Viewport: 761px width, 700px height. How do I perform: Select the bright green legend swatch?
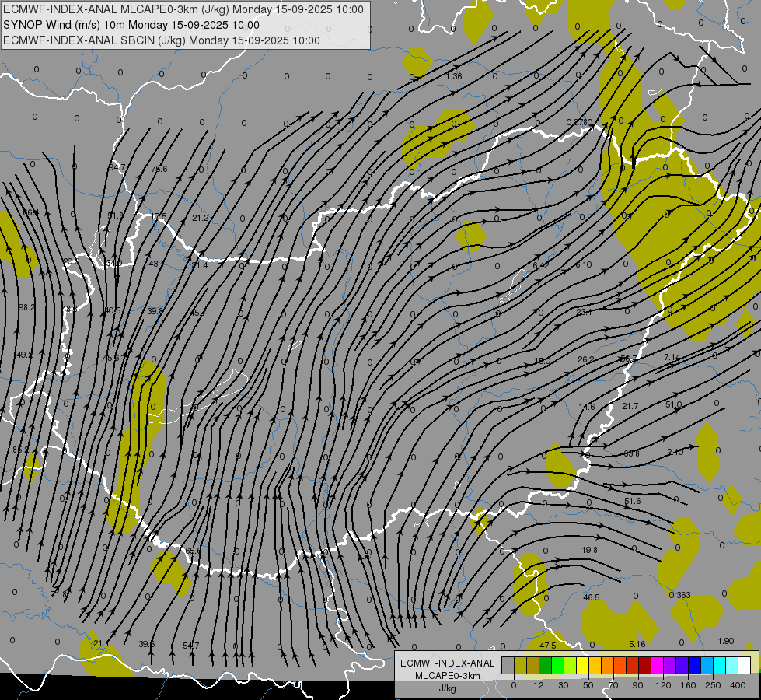(557, 665)
